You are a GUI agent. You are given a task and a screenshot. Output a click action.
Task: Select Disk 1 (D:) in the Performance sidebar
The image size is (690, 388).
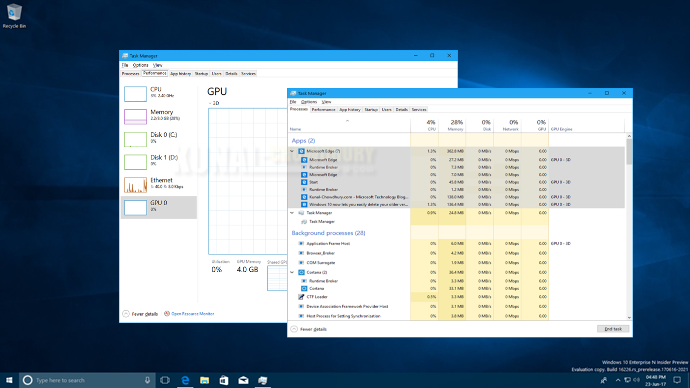[159, 162]
